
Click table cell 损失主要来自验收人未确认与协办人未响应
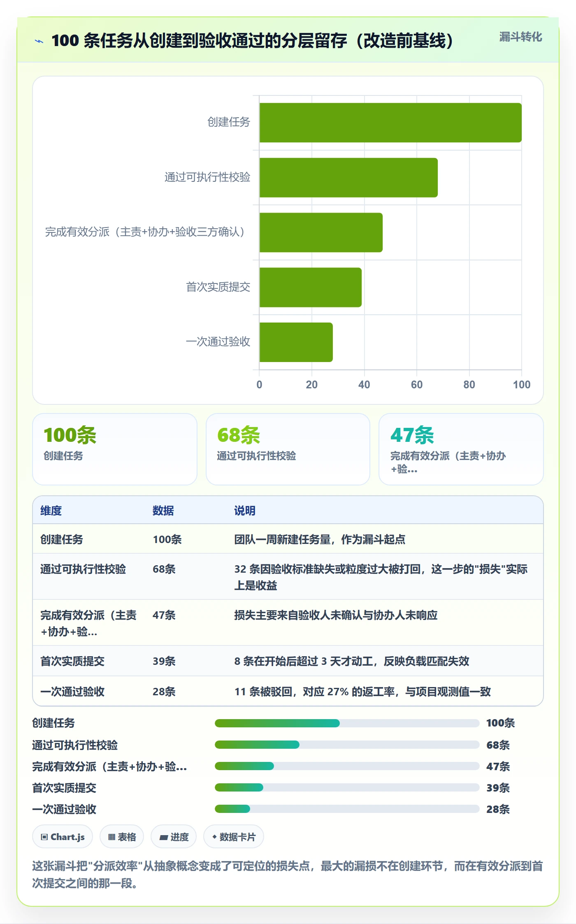(x=336, y=615)
